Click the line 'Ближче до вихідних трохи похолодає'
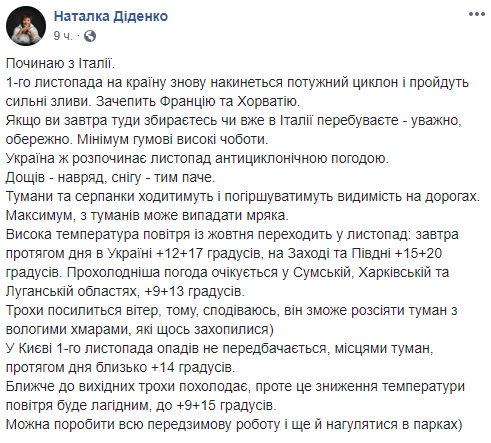 pyautogui.click(x=235, y=386)
